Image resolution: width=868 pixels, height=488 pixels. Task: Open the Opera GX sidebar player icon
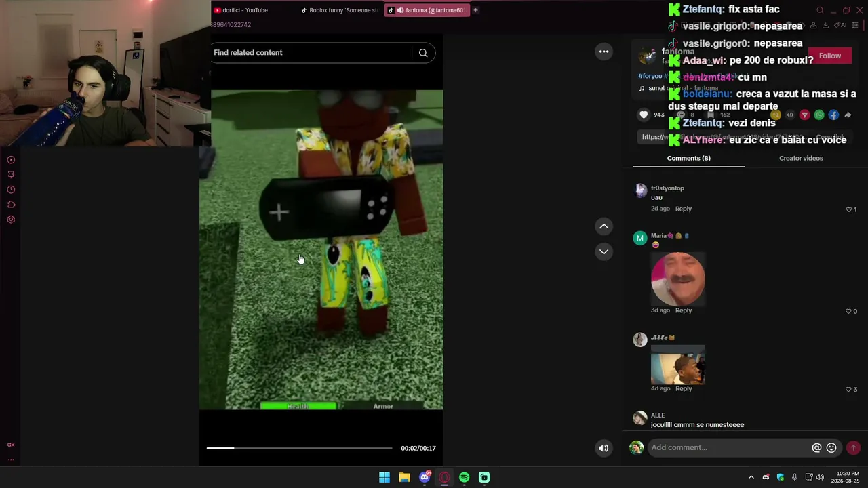tap(11, 160)
